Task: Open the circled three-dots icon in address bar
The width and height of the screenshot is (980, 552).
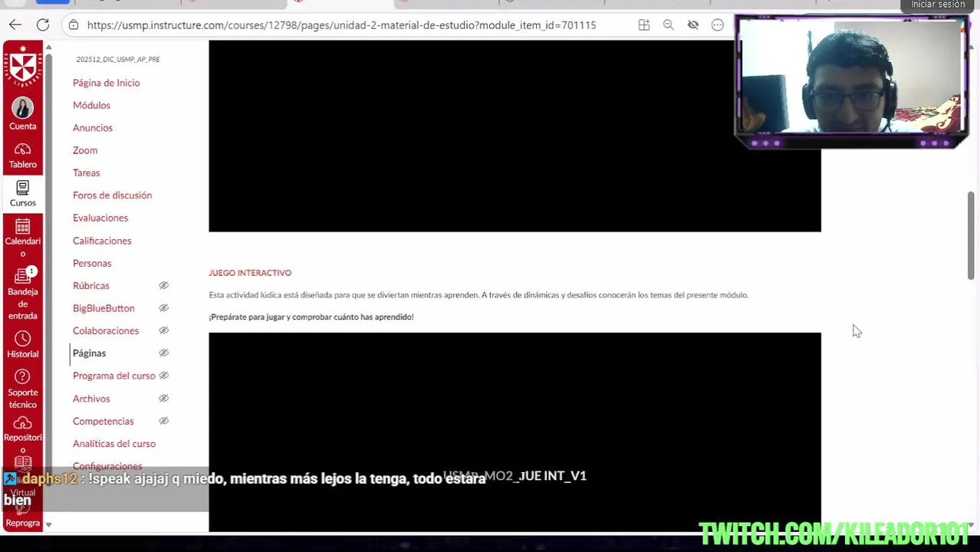Action: (718, 25)
